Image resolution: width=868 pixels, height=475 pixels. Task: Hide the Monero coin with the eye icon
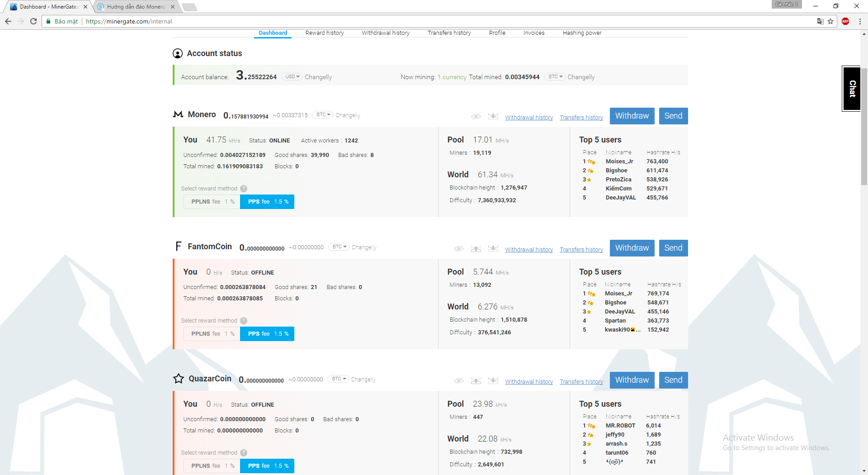(x=476, y=117)
